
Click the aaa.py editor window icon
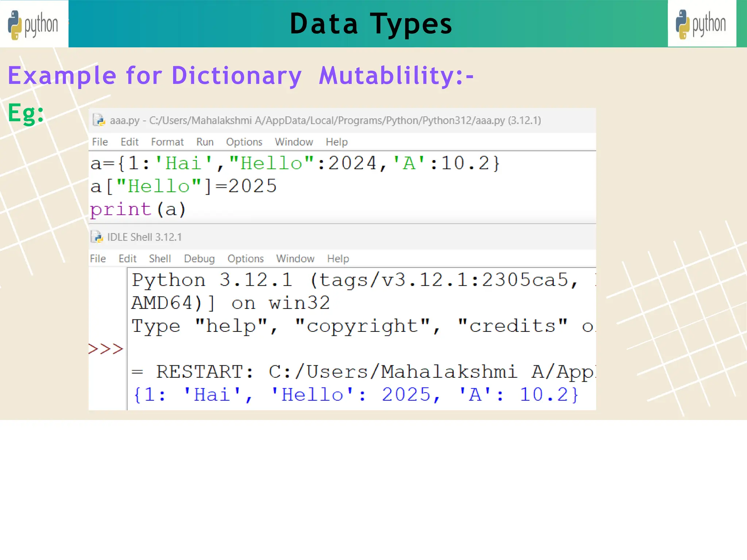(98, 120)
